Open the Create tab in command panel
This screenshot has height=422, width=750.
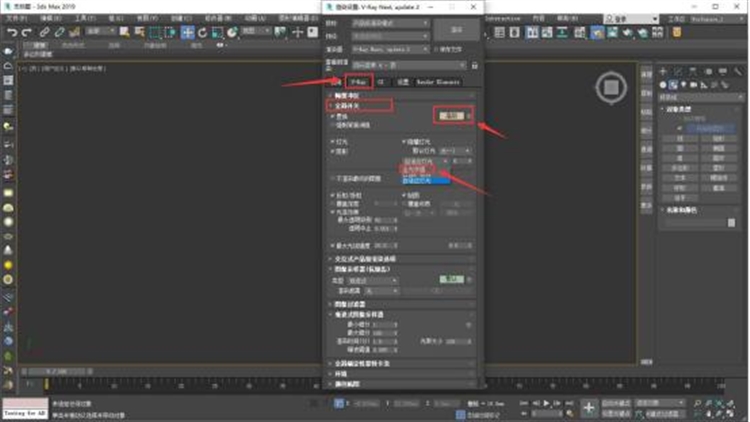pyautogui.click(x=663, y=71)
